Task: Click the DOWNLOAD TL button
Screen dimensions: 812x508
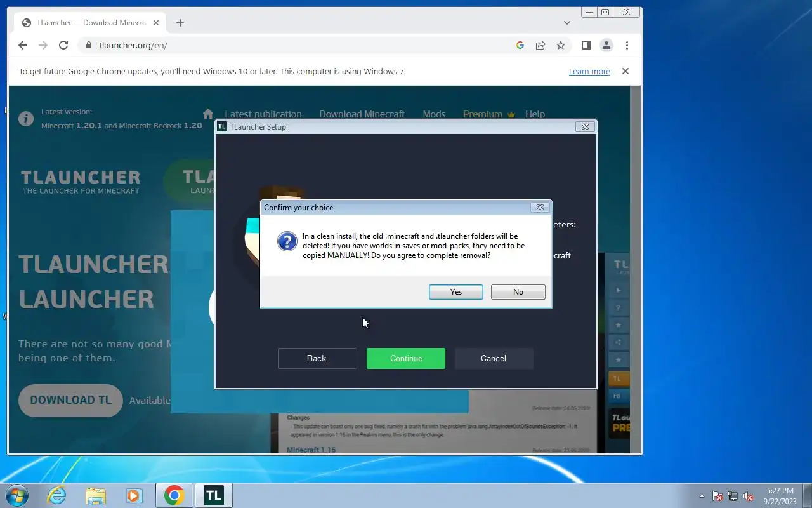Action: [x=70, y=400]
